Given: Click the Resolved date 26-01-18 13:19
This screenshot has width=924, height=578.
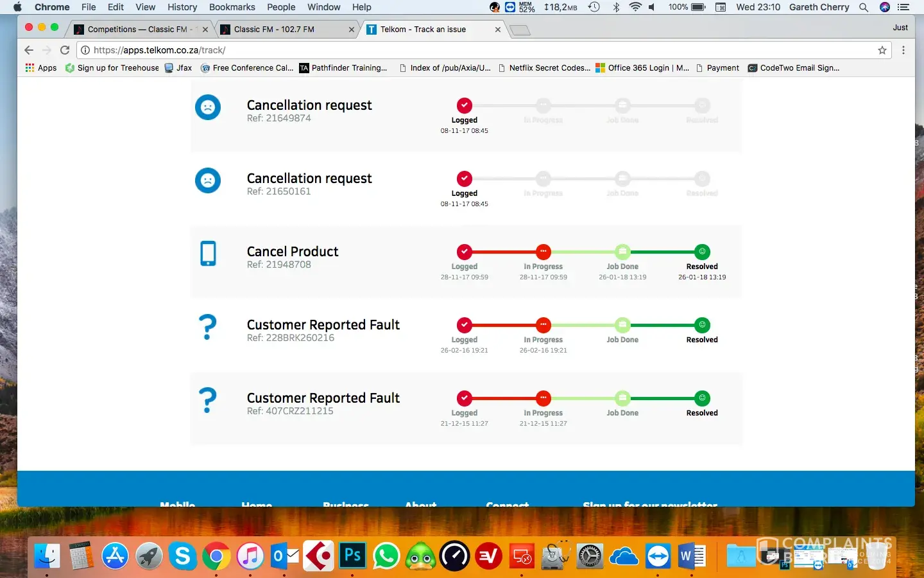Looking at the screenshot, I should pyautogui.click(x=702, y=277).
